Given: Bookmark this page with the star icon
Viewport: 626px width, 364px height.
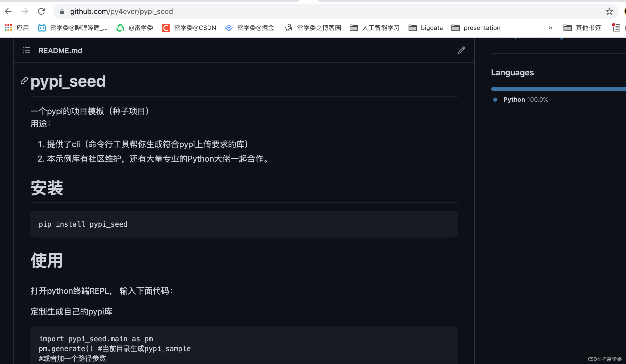Looking at the screenshot, I should tap(609, 11).
